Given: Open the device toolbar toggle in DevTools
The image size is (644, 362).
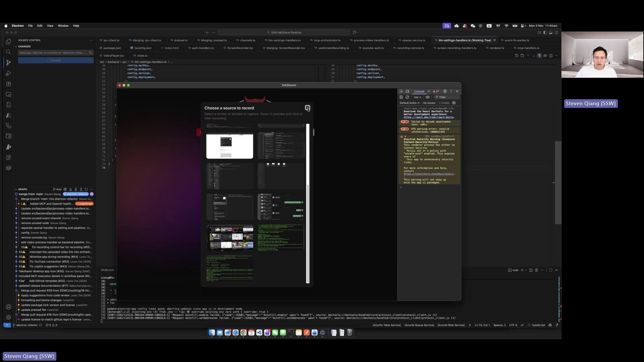Looking at the screenshot, I should 407,91.
